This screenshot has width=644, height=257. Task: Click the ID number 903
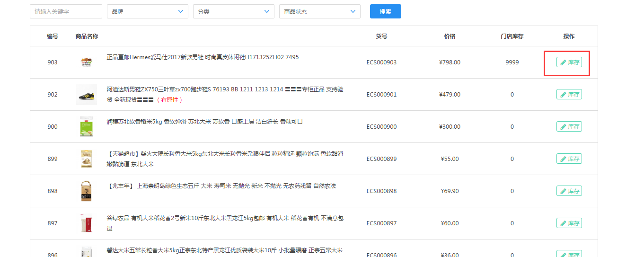click(x=53, y=62)
